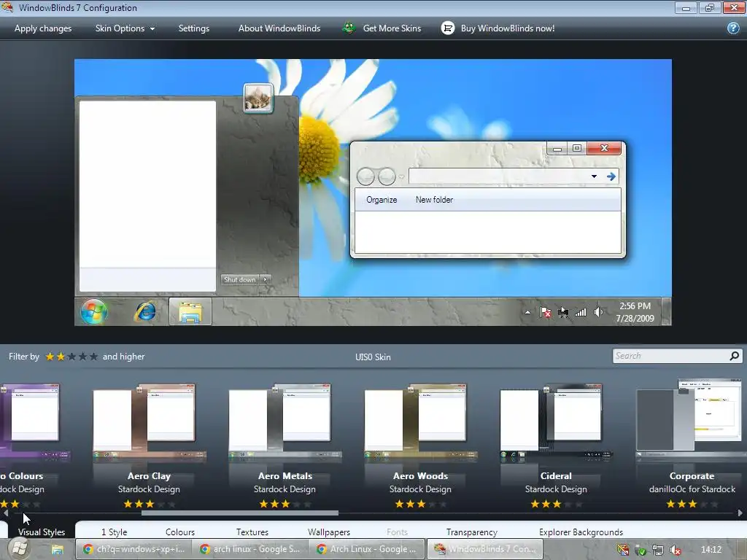
Task: Click the left scroll arrow of skin list
Action: pyautogui.click(x=5, y=513)
